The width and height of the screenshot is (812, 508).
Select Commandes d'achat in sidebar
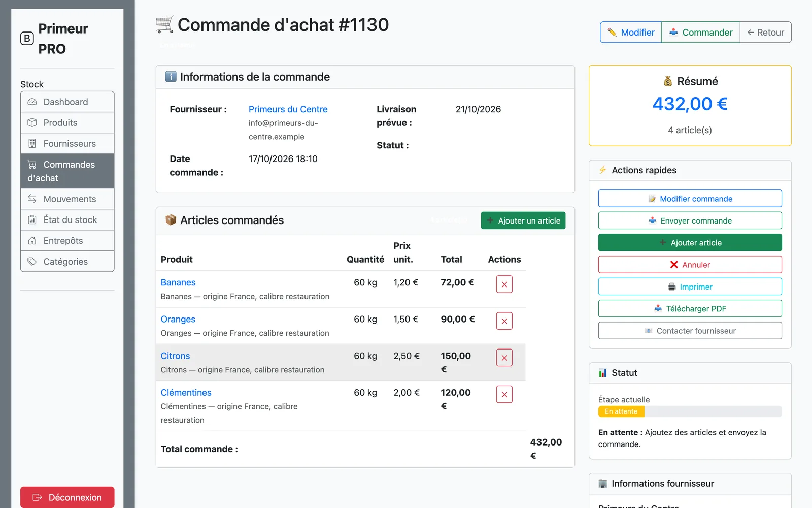pyautogui.click(x=67, y=171)
